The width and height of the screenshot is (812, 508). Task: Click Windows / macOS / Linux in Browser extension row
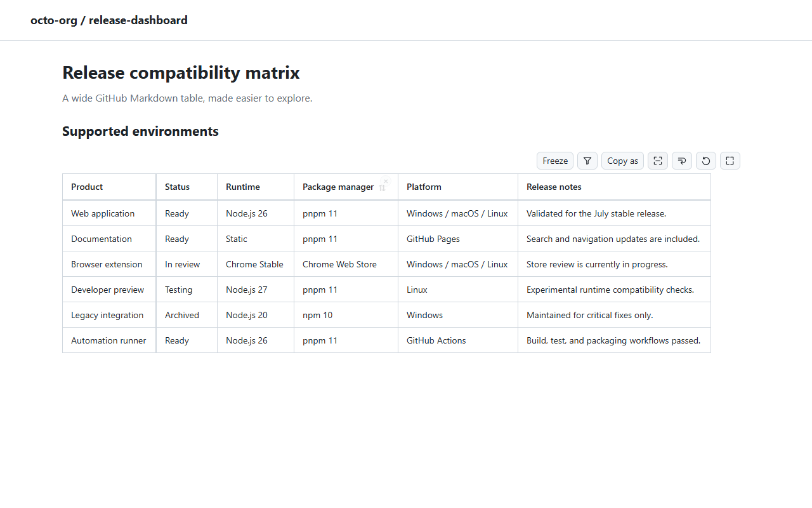click(x=458, y=264)
